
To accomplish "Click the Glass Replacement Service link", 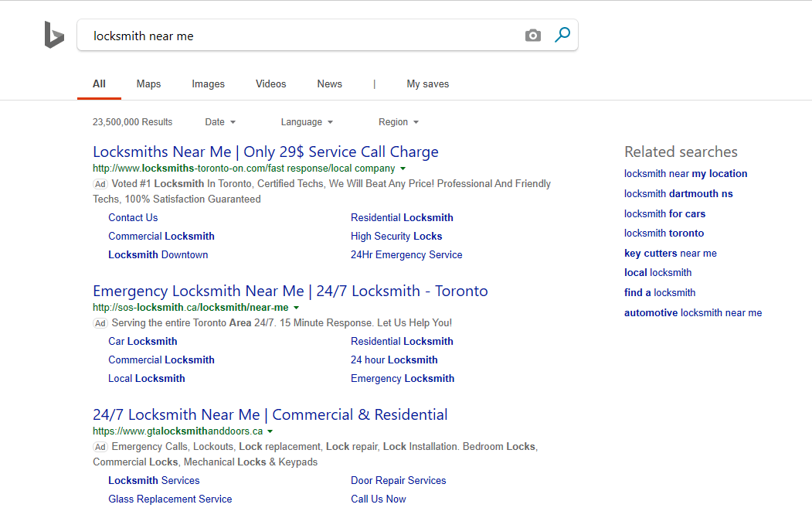I will point(170,499).
